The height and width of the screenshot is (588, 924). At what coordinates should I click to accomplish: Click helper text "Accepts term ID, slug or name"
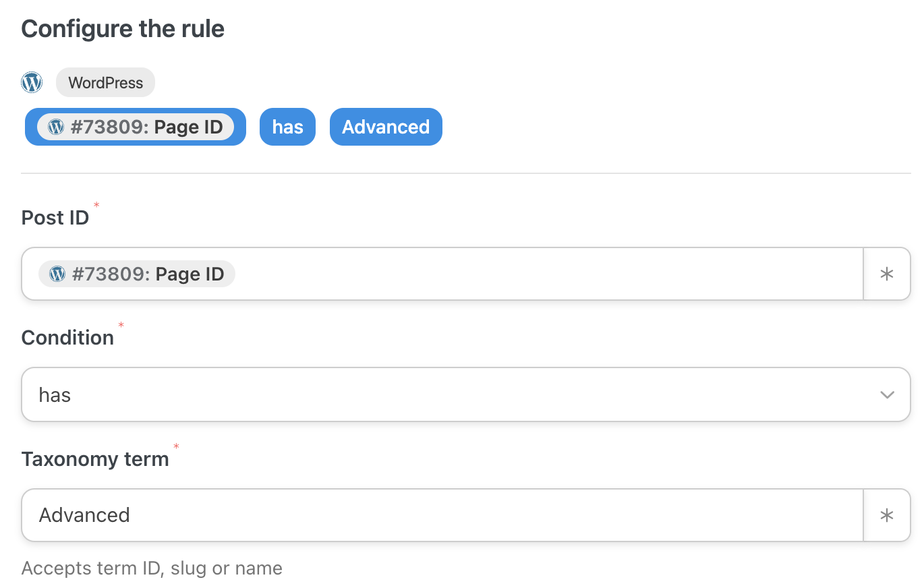(x=152, y=568)
